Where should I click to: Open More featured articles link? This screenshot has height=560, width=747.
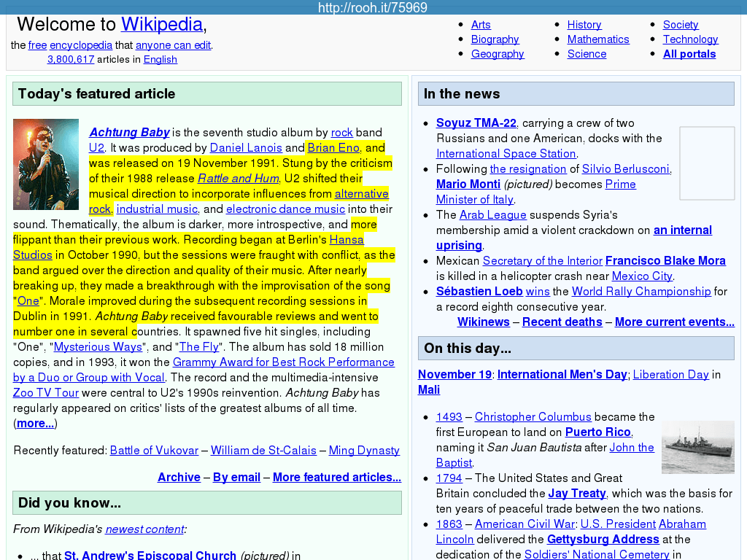[336, 478]
